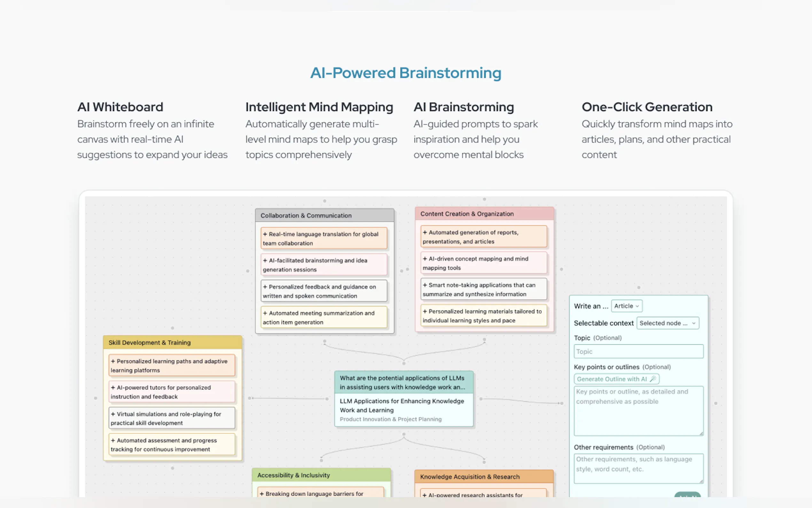The image size is (812, 508).
Task: Select the central 'LLM Applications' question node
Action: pyautogui.click(x=403, y=383)
